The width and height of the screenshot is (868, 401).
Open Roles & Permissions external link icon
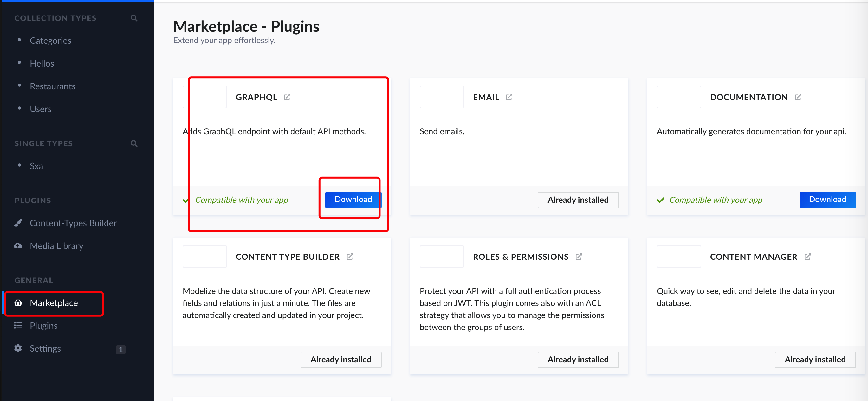point(579,257)
